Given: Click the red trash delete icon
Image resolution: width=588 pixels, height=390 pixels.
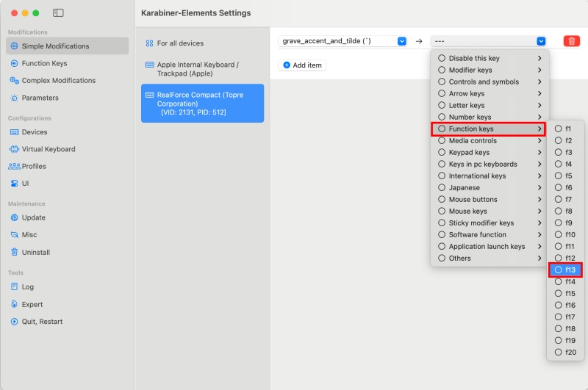Looking at the screenshot, I should click(x=571, y=41).
